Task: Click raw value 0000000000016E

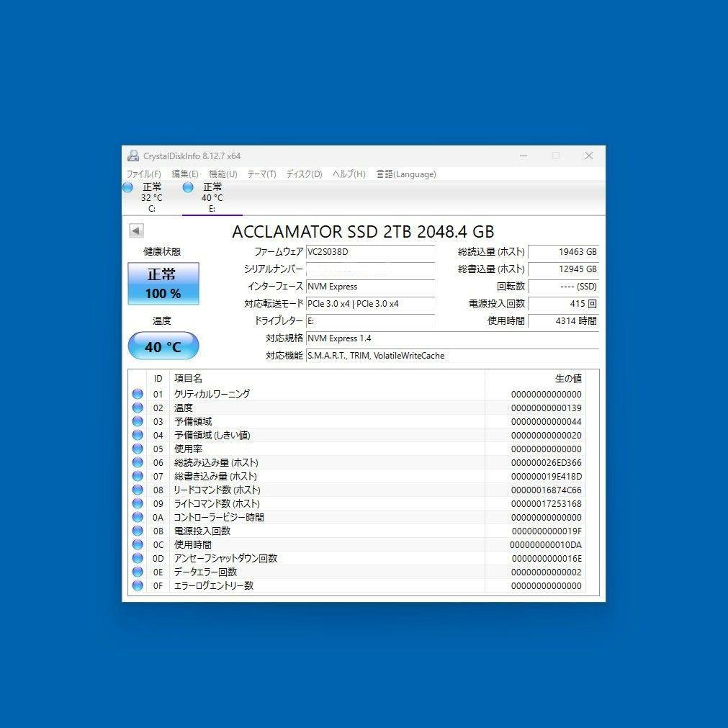Action: point(547,559)
